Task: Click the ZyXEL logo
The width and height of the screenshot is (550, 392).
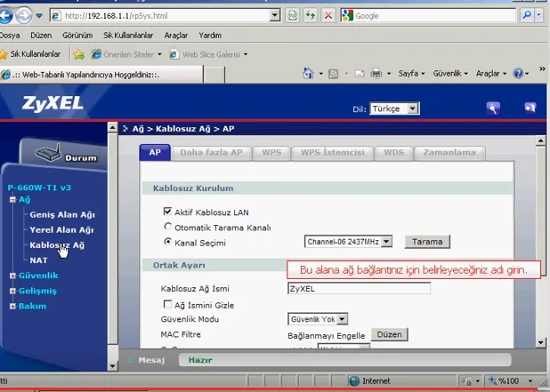Action: [x=53, y=104]
